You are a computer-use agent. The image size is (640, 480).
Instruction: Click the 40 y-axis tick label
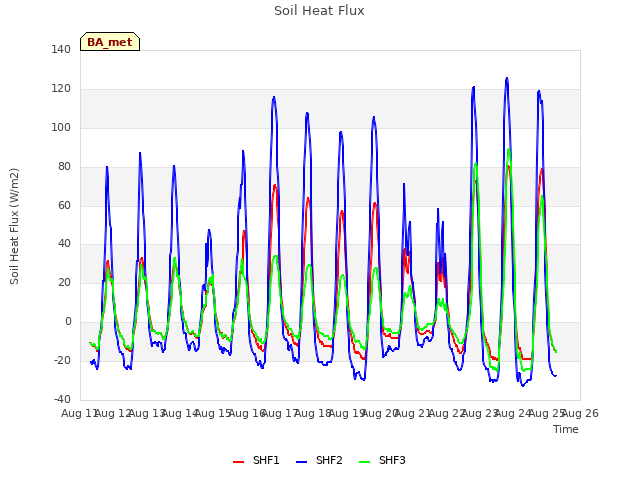[64, 244]
